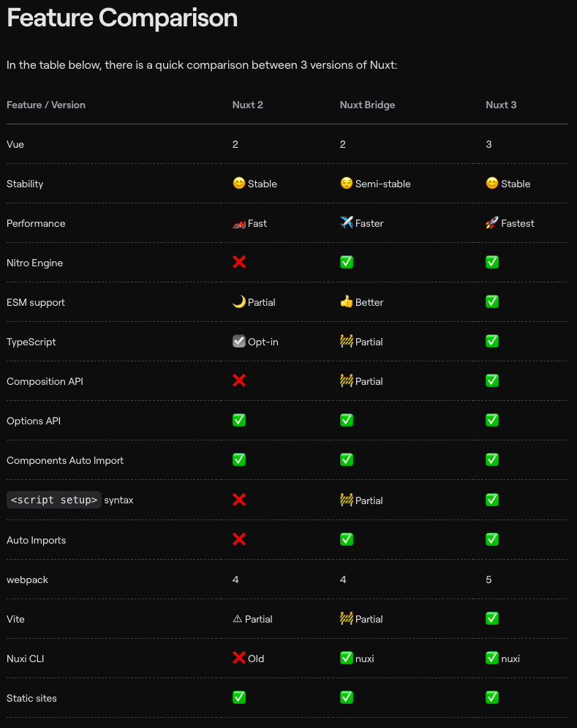Click Nuxt 2 green check for Options API
Viewport: 577px width, 728px height.
coord(239,420)
